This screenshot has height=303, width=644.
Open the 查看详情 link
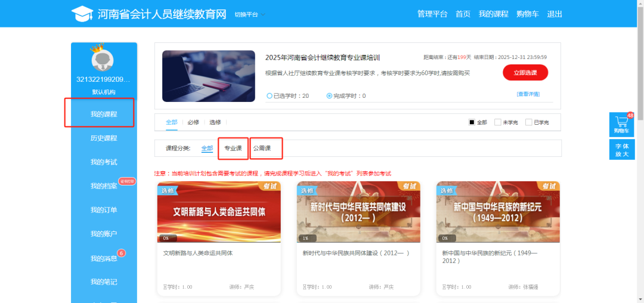(528, 94)
